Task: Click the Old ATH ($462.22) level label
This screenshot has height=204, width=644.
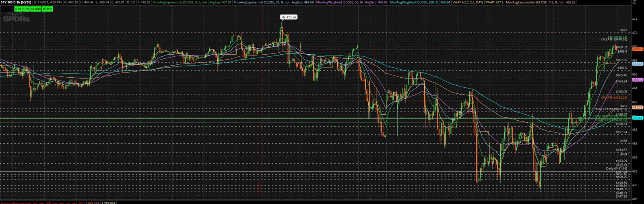Action: pyautogui.click(x=614, y=97)
